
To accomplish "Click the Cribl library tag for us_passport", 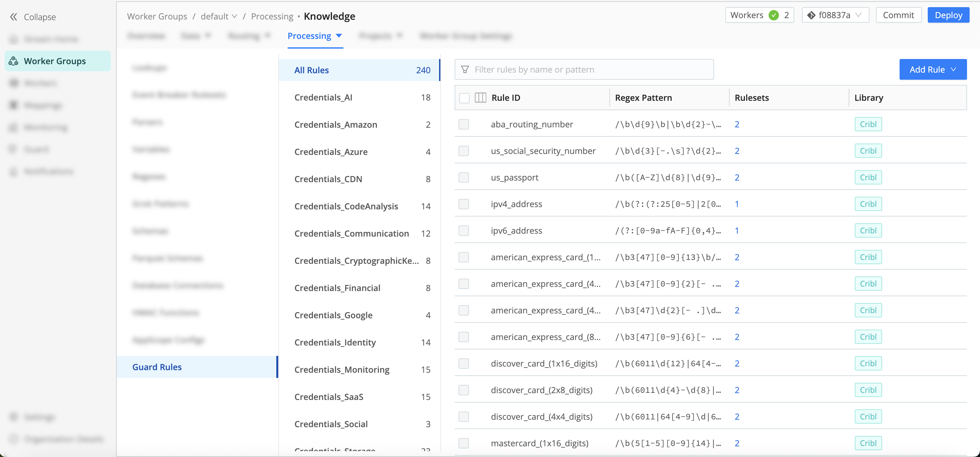I will tap(868, 178).
